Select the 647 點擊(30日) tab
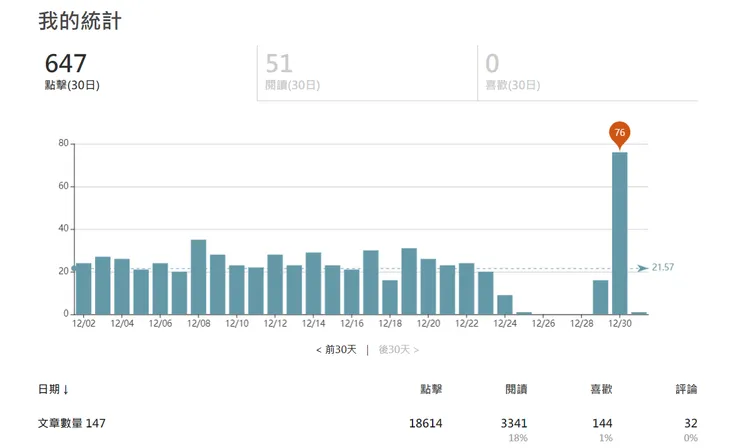Viewport: 740px width, 448px height. [x=147, y=73]
